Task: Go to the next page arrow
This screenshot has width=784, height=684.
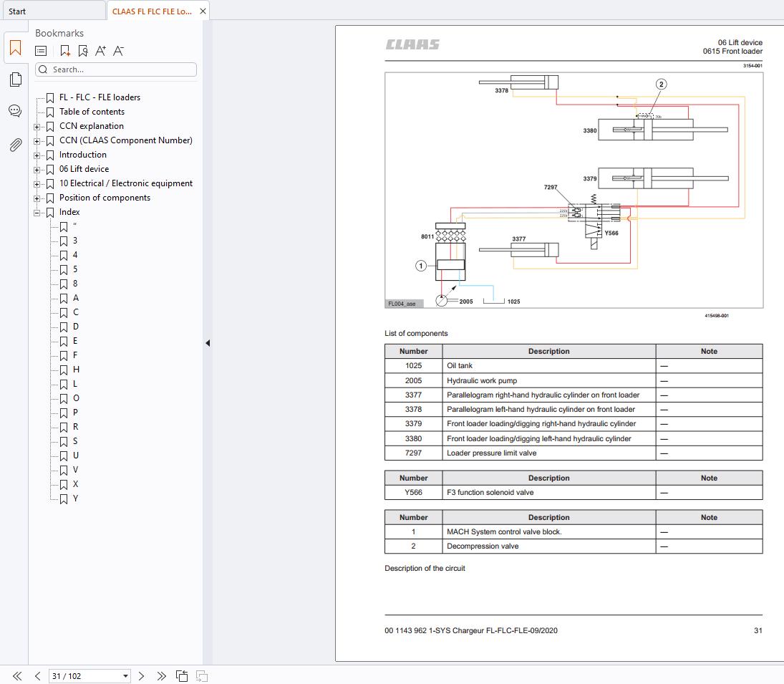Action: click(x=142, y=675)
